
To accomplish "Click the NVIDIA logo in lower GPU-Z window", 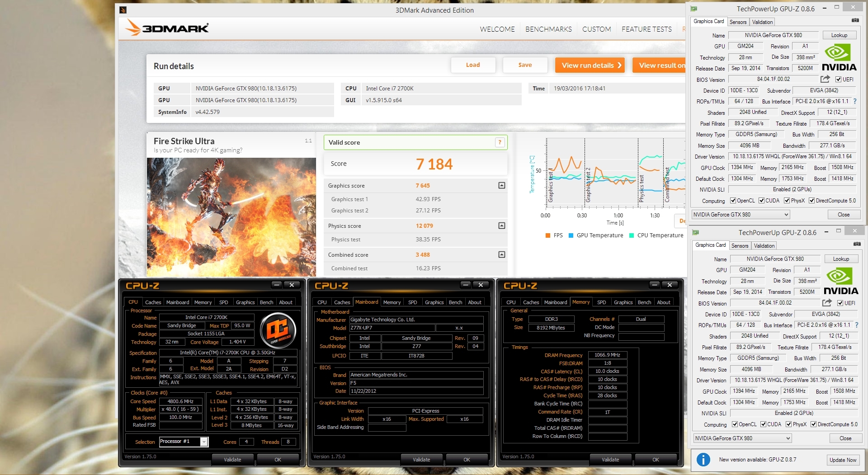I will click(841, 281).
